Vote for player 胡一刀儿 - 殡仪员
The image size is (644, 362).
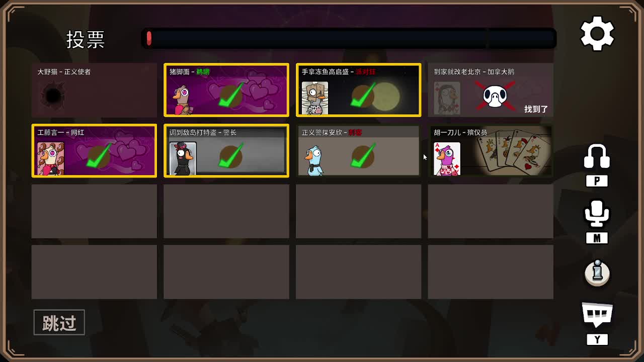tap(491, 150)
